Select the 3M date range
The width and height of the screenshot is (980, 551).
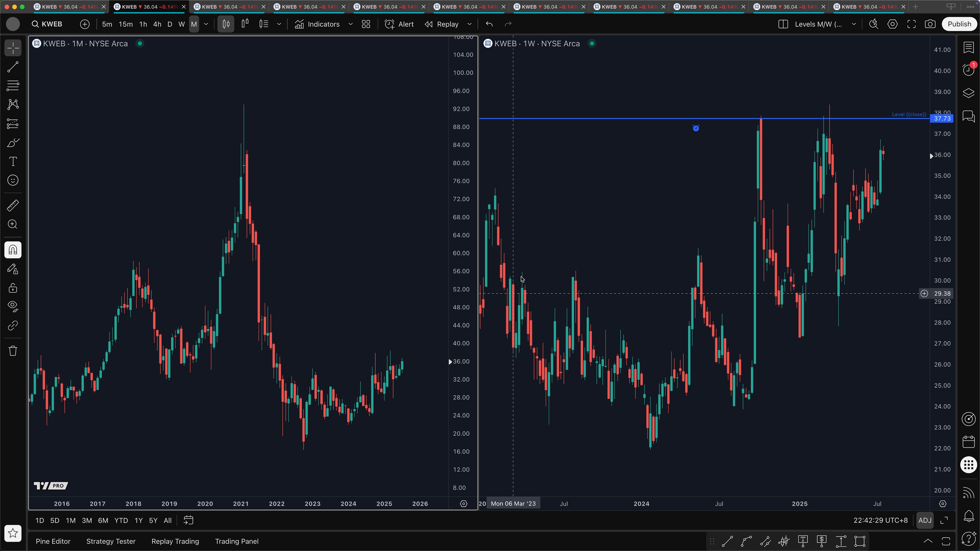87,521
